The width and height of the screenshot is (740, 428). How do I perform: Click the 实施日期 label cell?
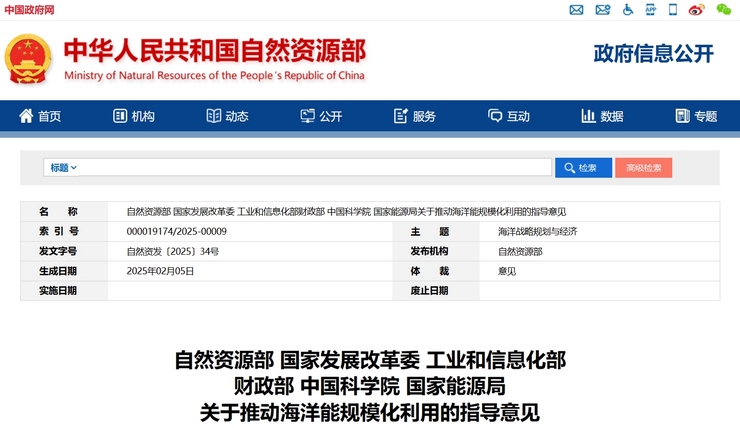click(64, 291)
